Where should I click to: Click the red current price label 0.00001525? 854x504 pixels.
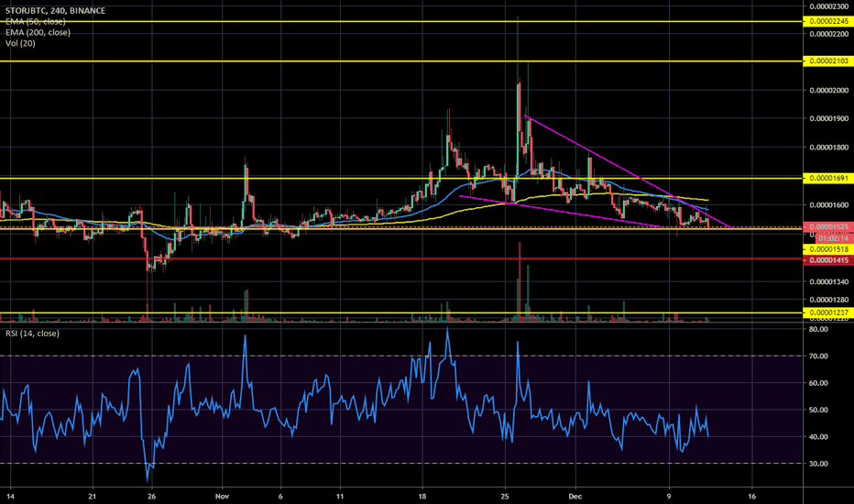point(828,226)
